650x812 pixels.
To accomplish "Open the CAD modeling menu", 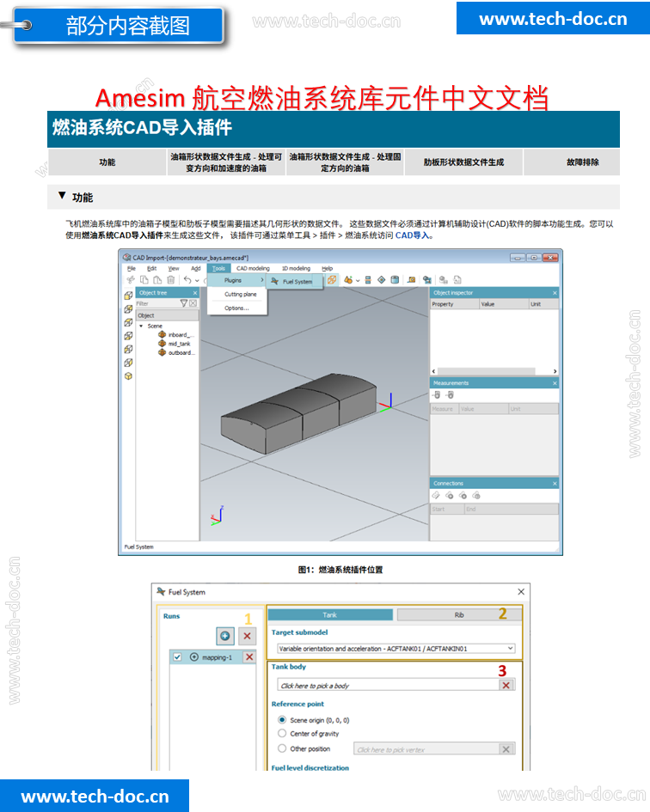I will 253,268.
